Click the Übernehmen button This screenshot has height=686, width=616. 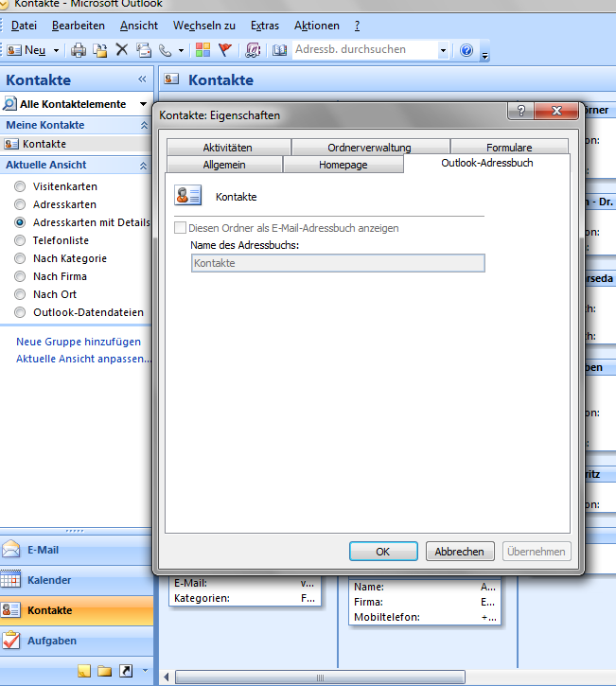click(x=537, y=552)
